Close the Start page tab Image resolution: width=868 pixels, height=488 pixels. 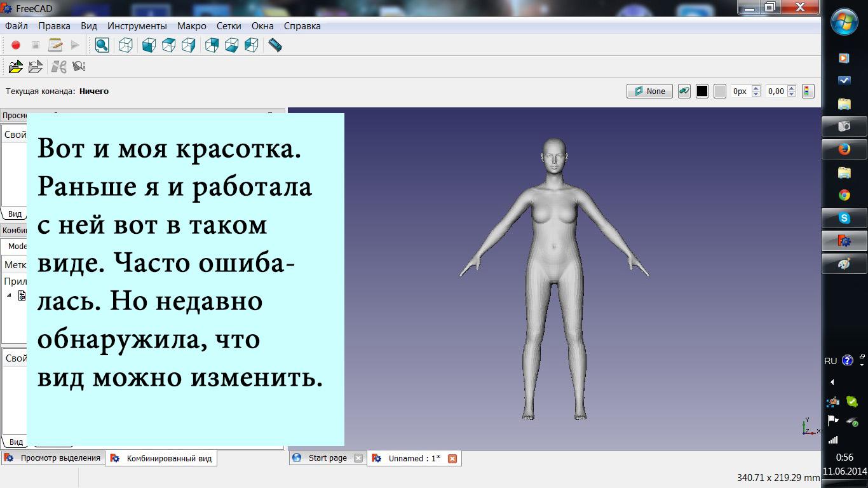358,458
